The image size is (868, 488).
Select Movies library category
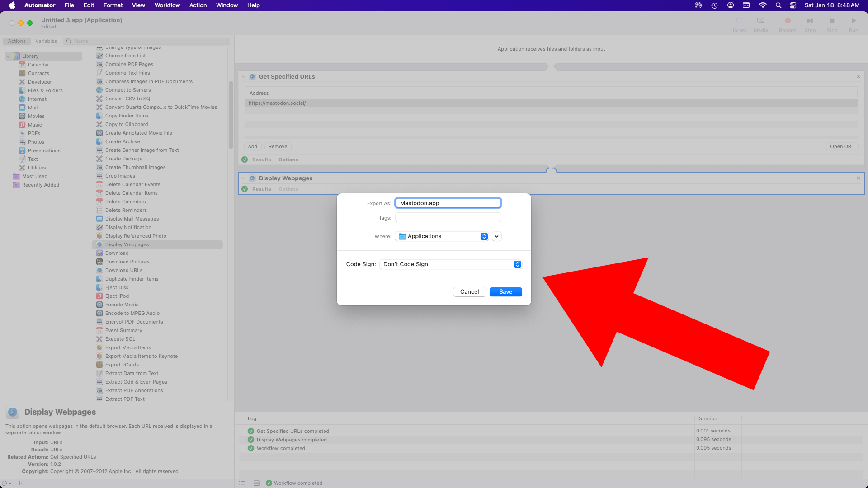click(36, 116)
